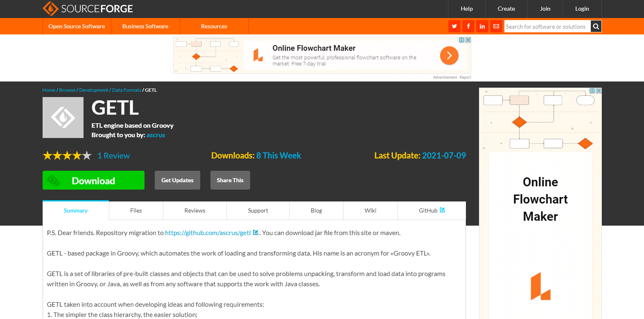This screenshot has height=319, width=644.
Task: Click the green Download button
Action: (x=93, y=180)
